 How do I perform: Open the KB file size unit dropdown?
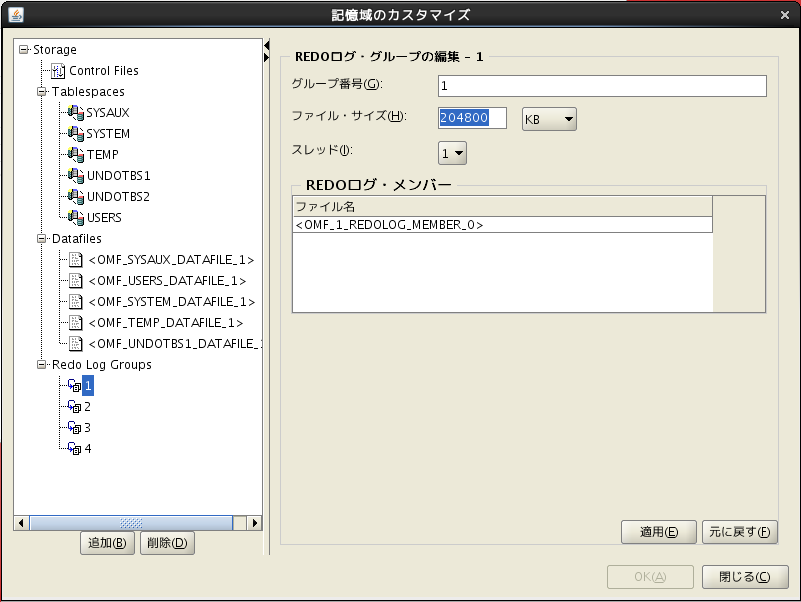click(x=549, y=119)
